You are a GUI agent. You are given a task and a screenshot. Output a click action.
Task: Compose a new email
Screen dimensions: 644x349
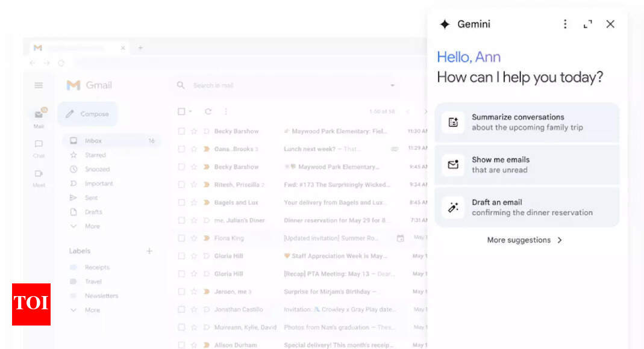click(87, 114)
